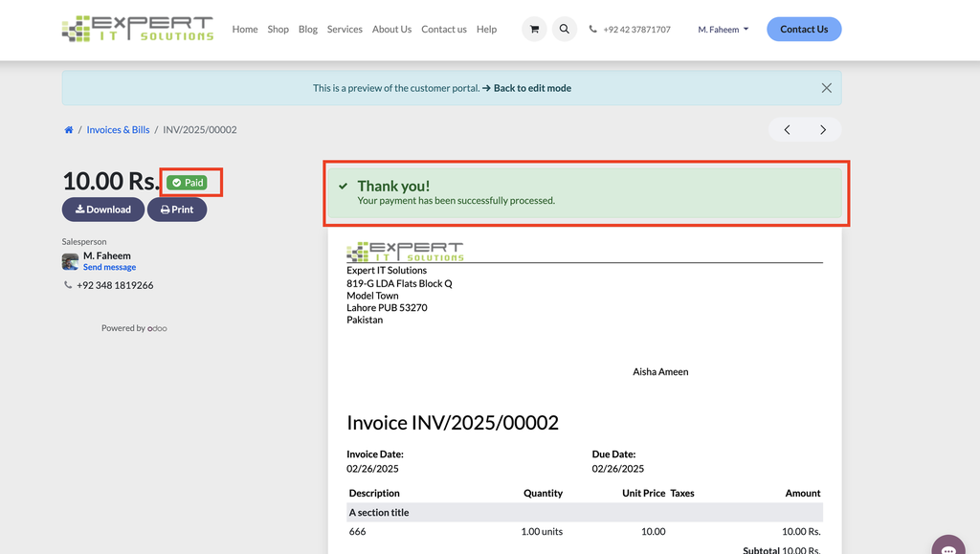The image size is (980, 554).
Task: Click the right navigation chevron
Action: coord(823,129)
